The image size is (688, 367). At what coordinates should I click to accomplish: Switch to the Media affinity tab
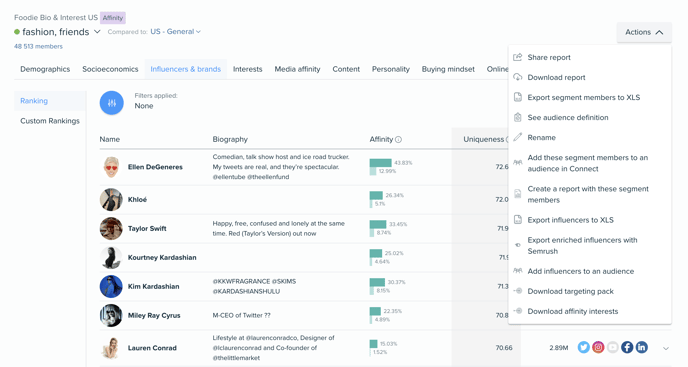point(297,69)
